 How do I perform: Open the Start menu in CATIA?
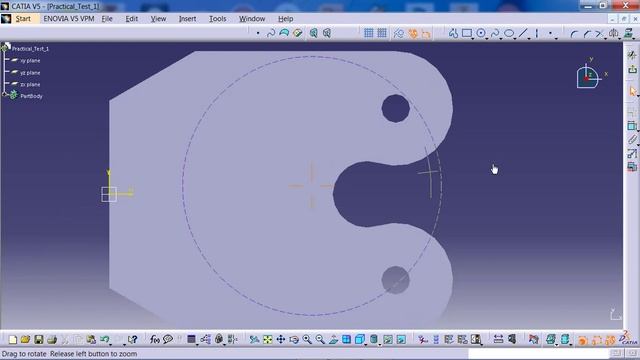click(x=23, y=19)
